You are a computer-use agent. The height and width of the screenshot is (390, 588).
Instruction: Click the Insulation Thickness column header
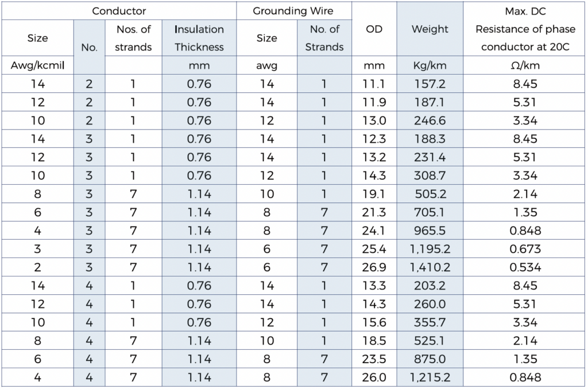(x=199, y=38)
